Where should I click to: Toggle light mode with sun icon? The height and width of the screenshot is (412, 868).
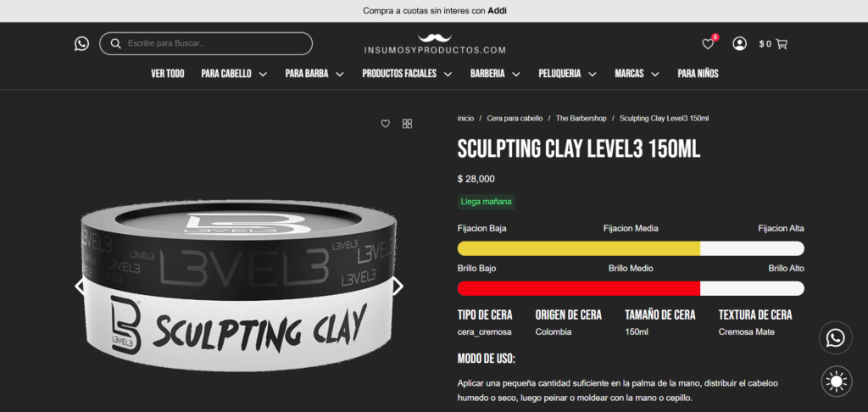click(837, 381)
